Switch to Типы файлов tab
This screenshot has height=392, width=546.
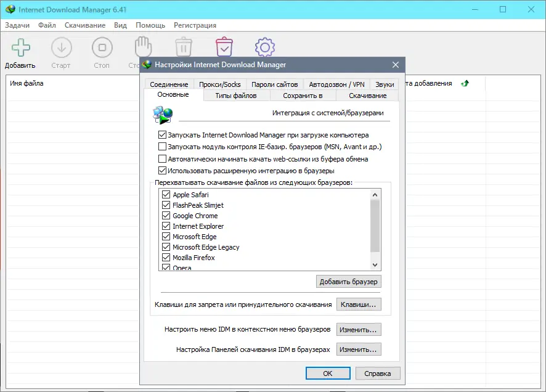click(236, 96)
